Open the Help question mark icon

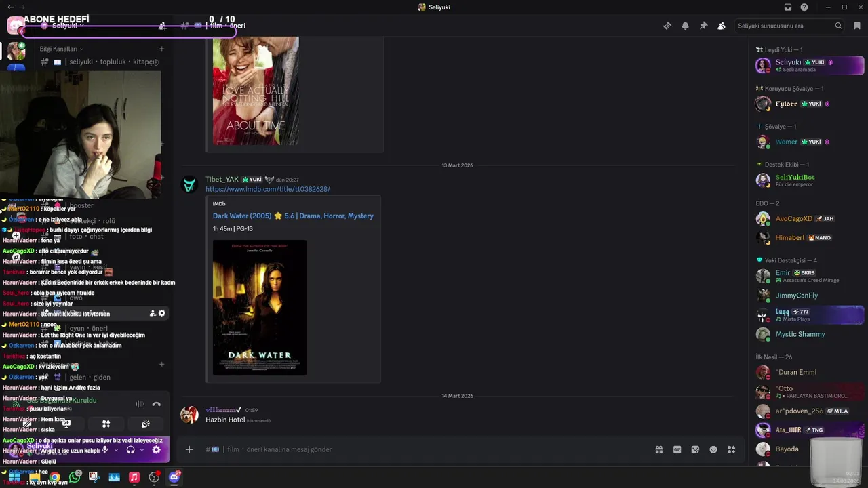804,7
